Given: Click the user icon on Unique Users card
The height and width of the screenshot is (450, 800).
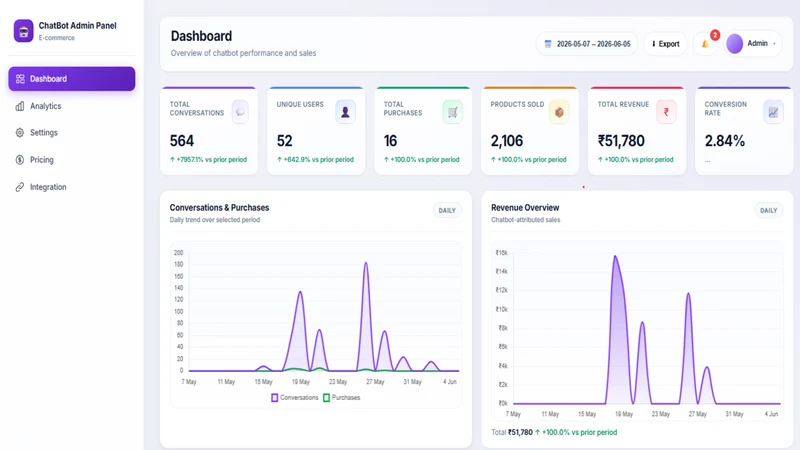Looking at the screenshot, I should (345, 112).
